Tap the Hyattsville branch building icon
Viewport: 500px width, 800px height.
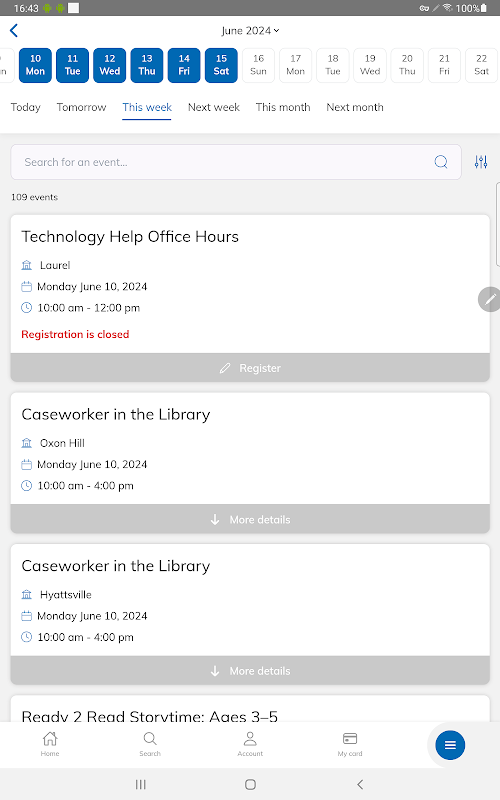(27, 594)
